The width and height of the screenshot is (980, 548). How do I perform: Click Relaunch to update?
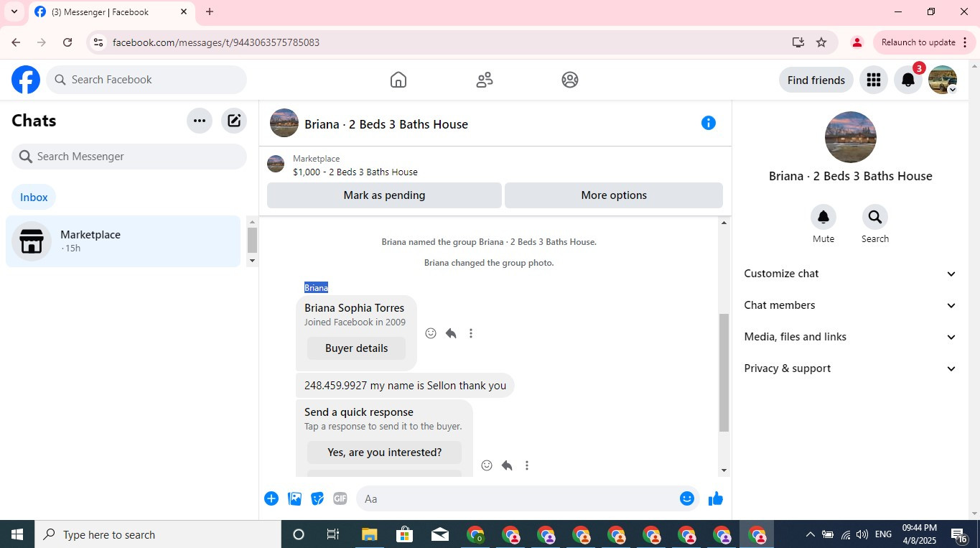[925, 42]
